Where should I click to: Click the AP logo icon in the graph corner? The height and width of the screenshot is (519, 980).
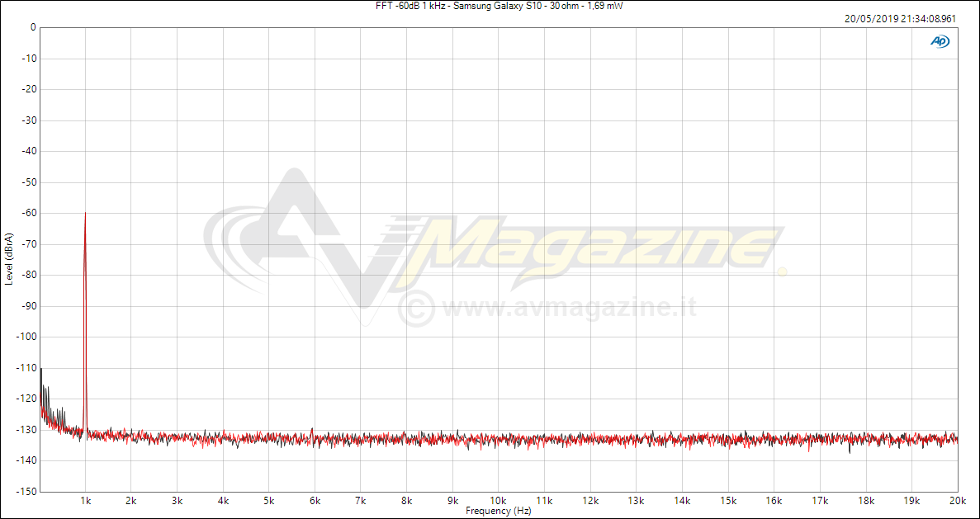[940, 41]
